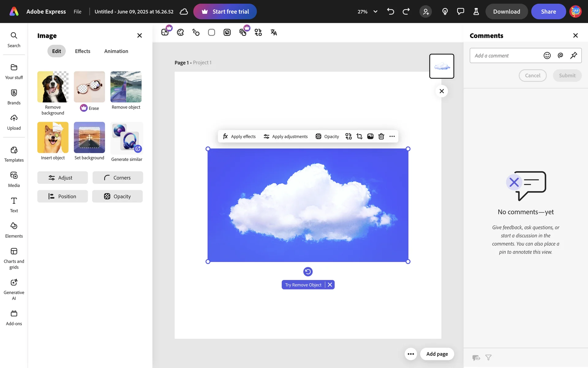Click the Download button
The image size is (588, 368).
(506, 12)
